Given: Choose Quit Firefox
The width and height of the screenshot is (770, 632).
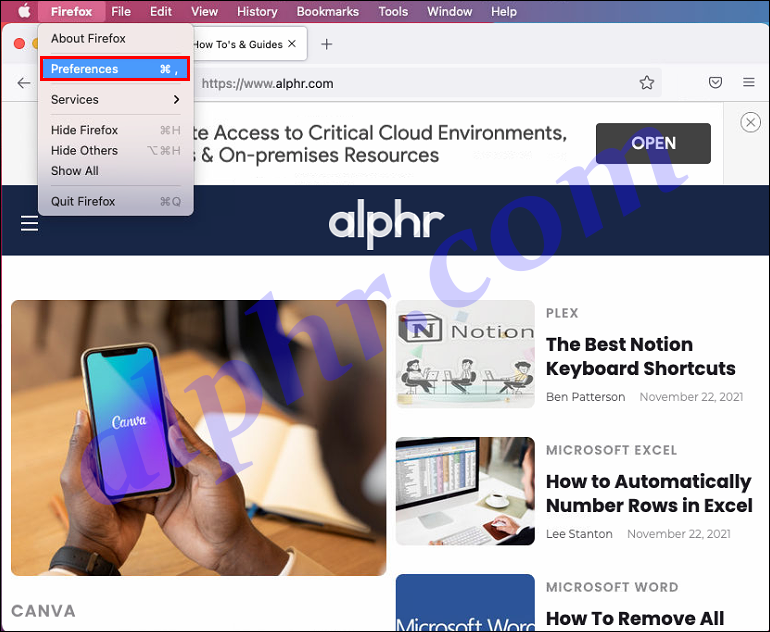Looking at the screenshot, I should click(116, 201).
